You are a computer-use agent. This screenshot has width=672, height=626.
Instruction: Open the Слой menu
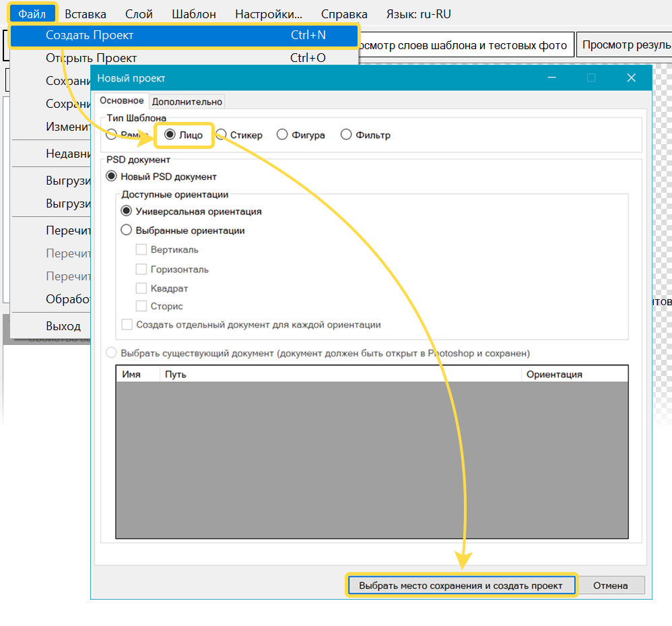[139, 13]
